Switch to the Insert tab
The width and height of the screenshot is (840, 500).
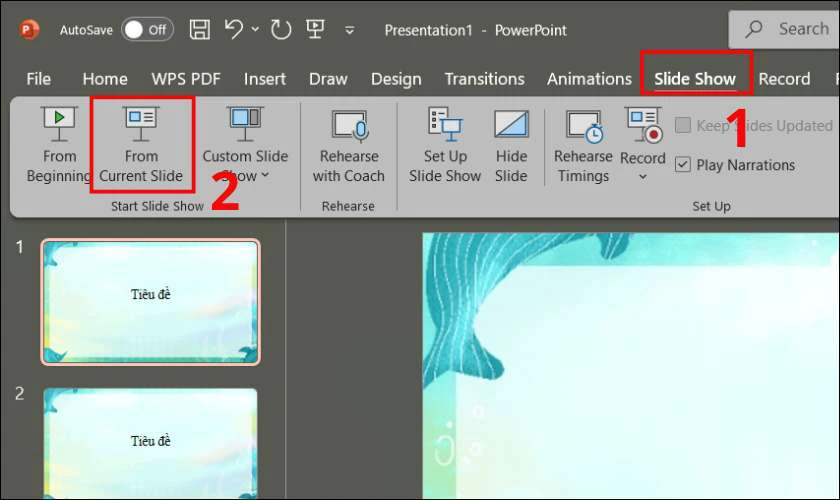265,79
